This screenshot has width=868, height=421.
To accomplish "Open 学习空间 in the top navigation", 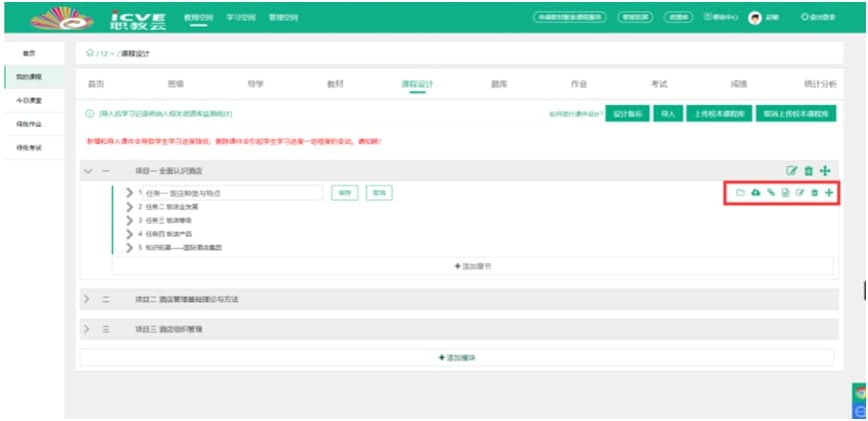I will point(241,18).
